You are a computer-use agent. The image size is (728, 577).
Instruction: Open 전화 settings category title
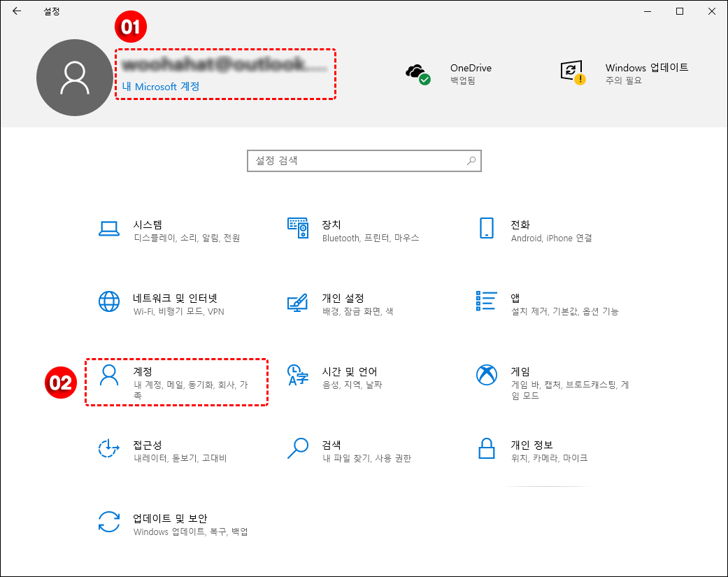click(520, 225)
